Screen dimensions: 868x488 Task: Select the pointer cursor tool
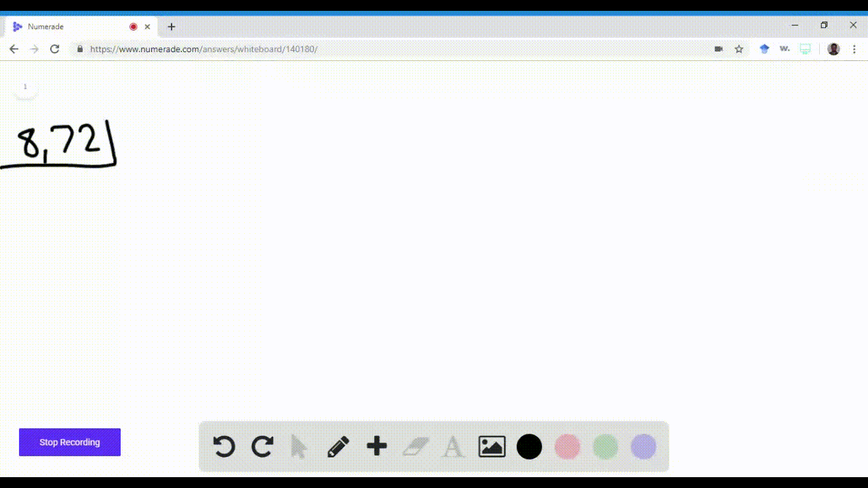pyautogui.click(x=299, y=447)
